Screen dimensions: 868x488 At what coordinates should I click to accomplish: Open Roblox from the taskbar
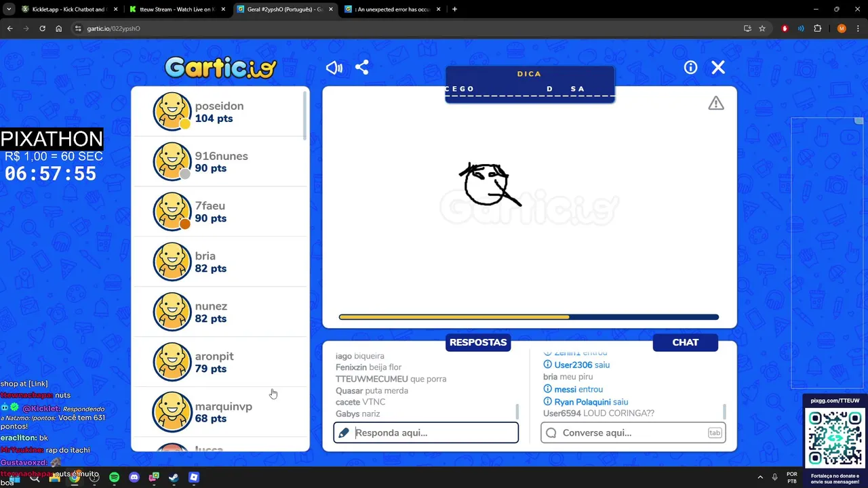pyautogui.click(x=194, y=477)
